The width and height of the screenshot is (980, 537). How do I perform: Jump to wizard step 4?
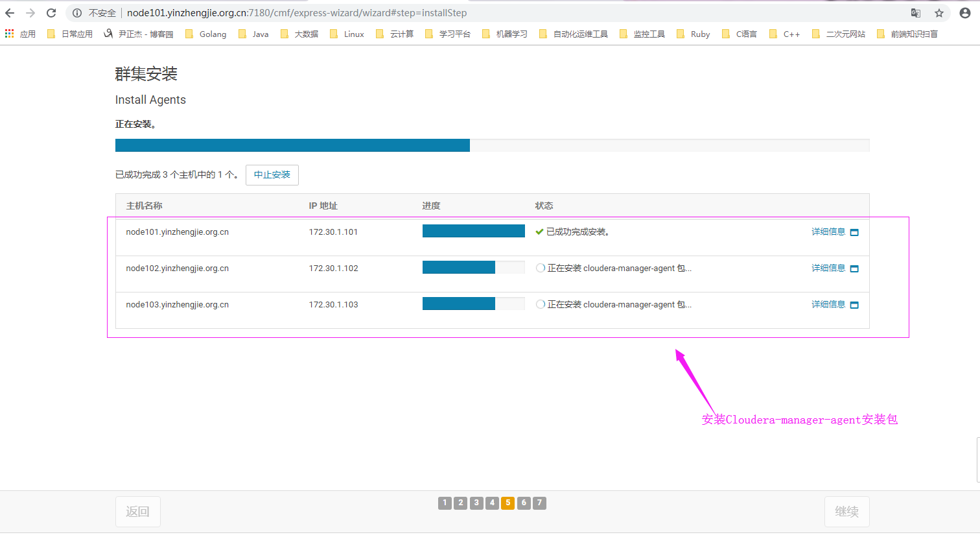tap(492, 503)
